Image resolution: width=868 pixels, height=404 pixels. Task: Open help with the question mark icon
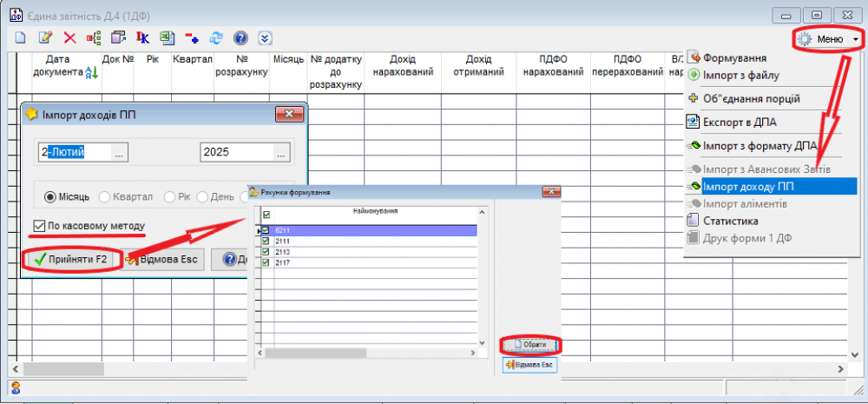pyautogui.click(x=240, y=38)
